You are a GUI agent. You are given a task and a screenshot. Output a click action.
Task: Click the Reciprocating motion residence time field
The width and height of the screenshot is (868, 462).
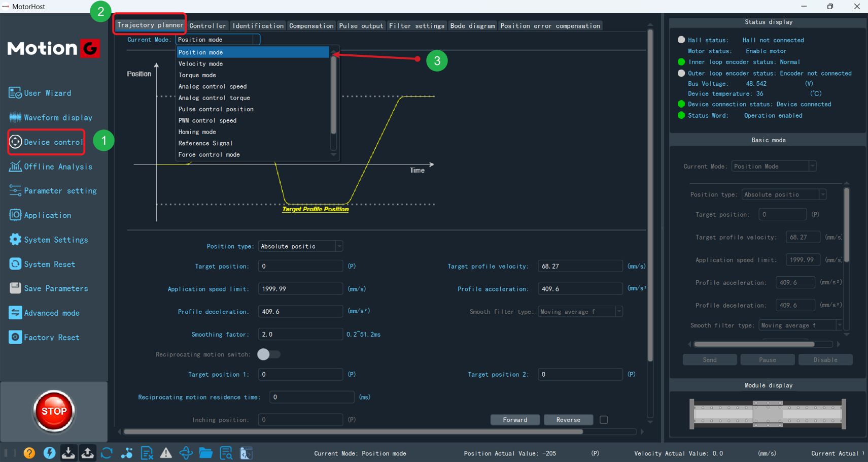(311, 397)
